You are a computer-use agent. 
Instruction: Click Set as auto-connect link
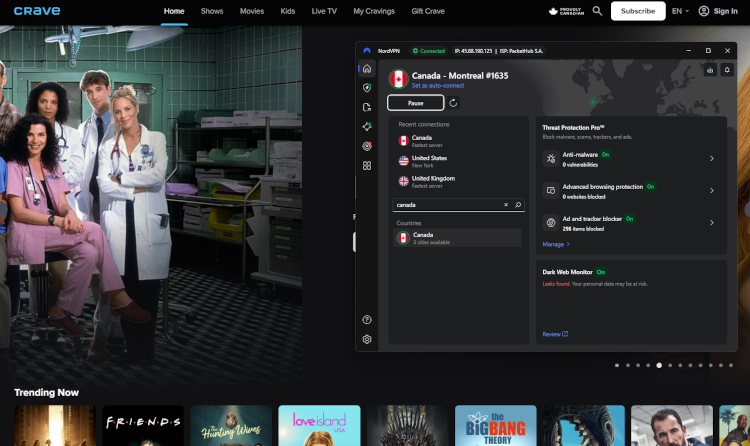[438, 86]
